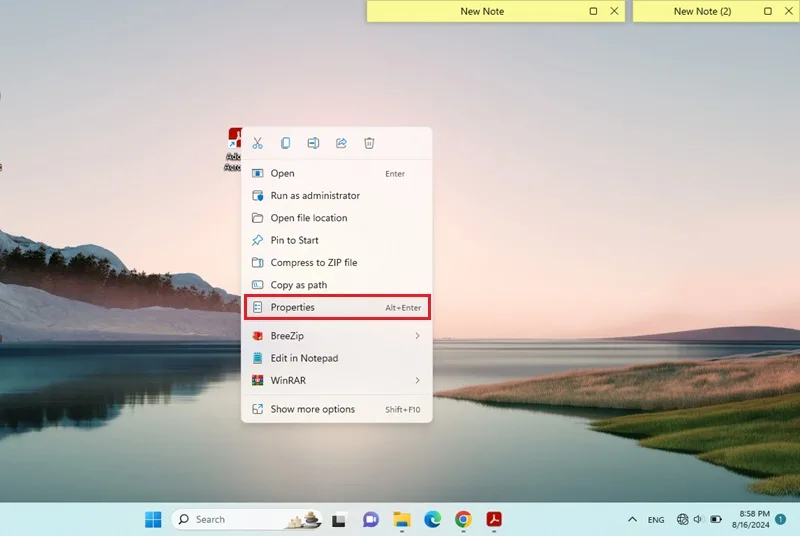Select Open from the context menu
The image size is (800, 536).
[x=337, y=173]
